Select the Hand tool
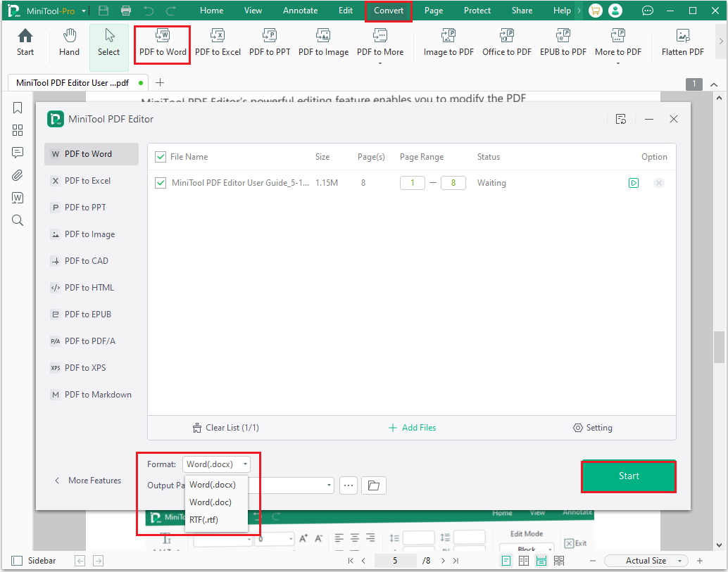 tap(69, 42)
